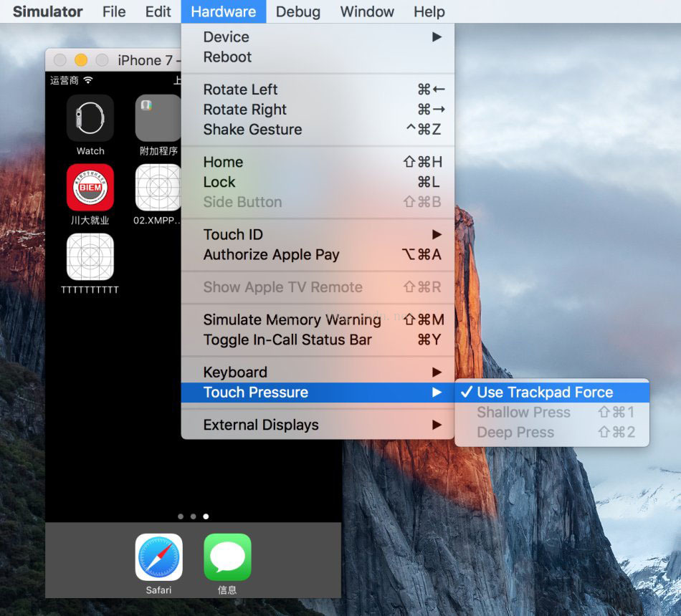Viewport: 681px width, 616px height.
Task: Expand the Device submenu
Action: point(318,37)
